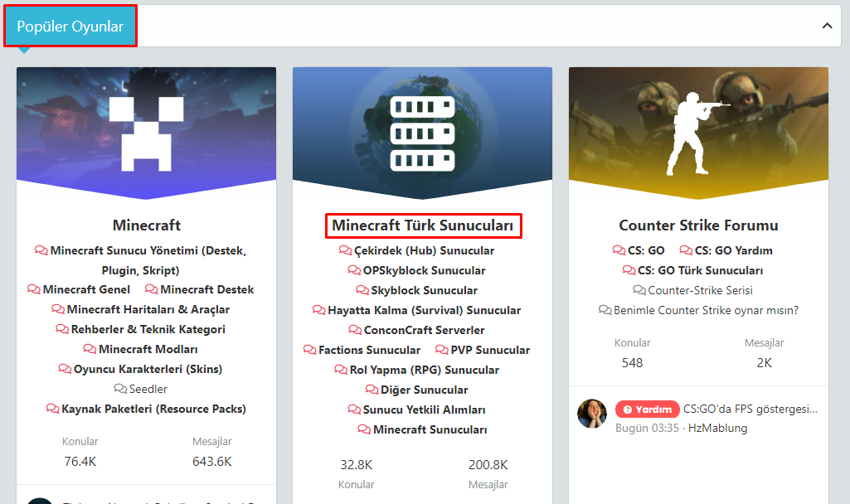The width and height of the screenshot is (850, 504).
Task: Open the OPSkyblock Sunucular subforum
Action: pyautogui.click(x=424, y=270)
